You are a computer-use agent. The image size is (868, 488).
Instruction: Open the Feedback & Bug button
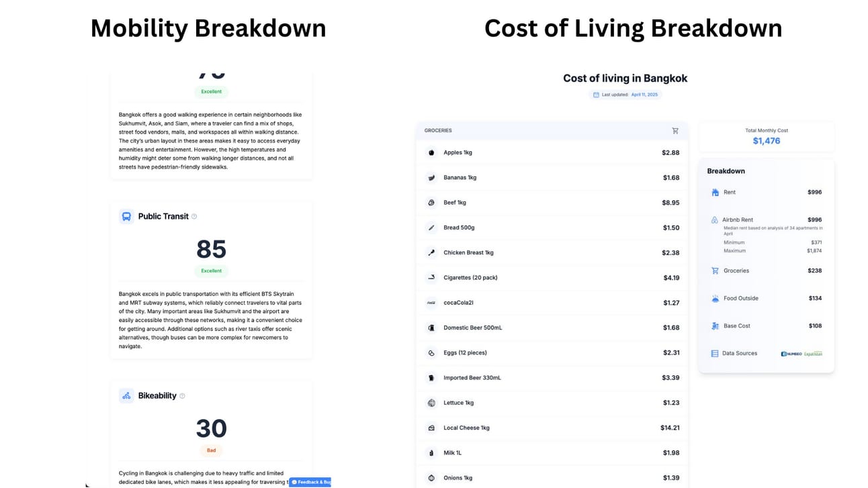point(310,482)
